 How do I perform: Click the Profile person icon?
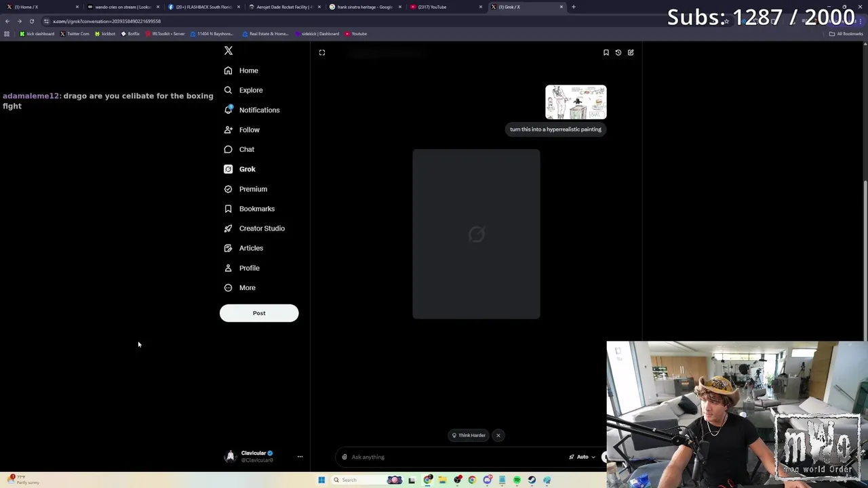coord(228,268)
